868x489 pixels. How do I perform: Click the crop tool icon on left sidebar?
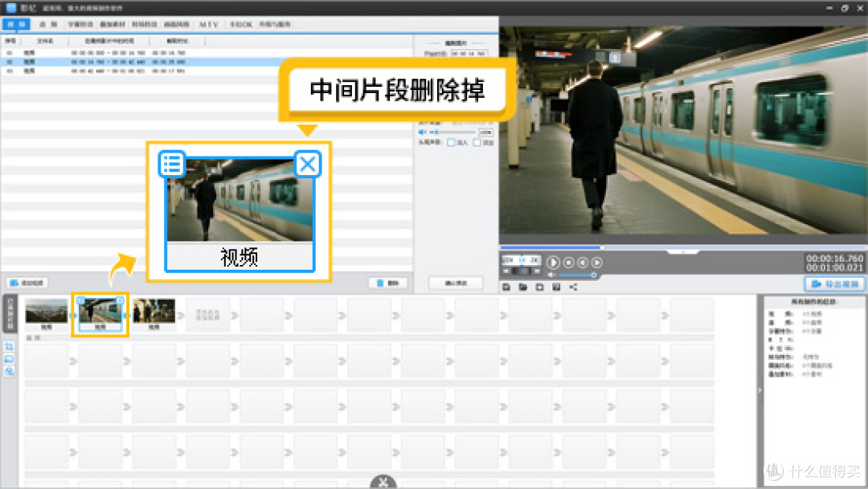click(9, 347)
